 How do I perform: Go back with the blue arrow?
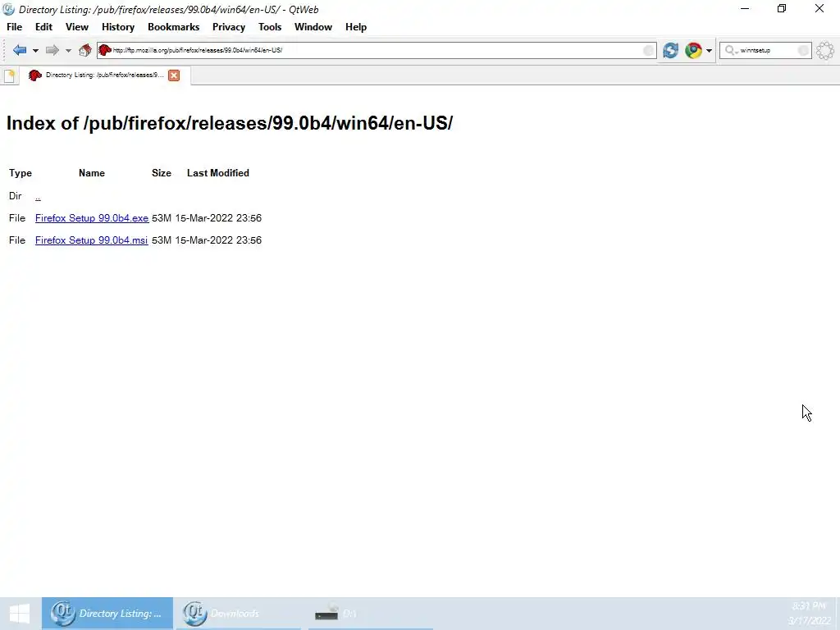point(20,50)
